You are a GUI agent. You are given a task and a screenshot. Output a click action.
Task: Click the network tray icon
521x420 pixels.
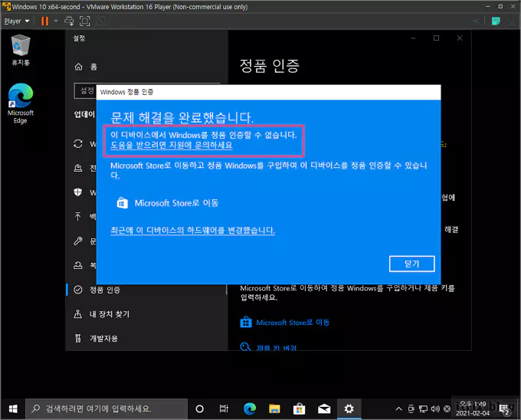pyautogui.click(x=423, y=409)
